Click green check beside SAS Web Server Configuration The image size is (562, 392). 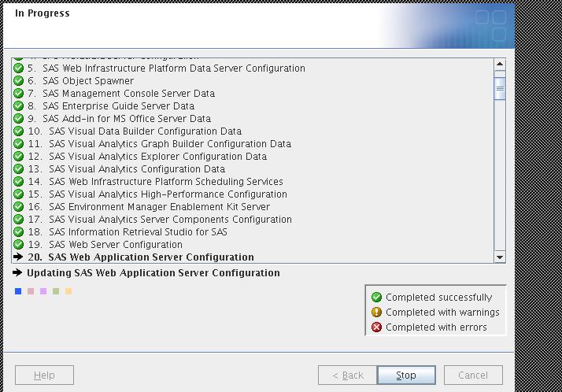[x=19, y=245]
